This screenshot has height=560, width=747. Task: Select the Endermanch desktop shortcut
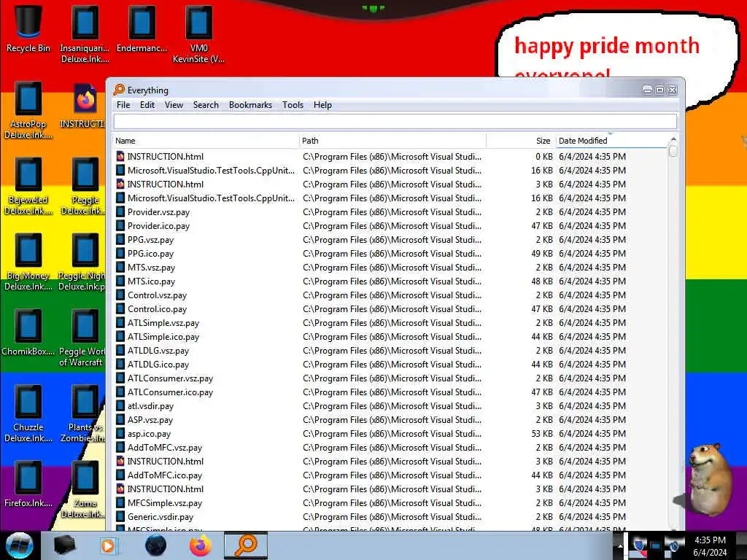pos(142,28)
